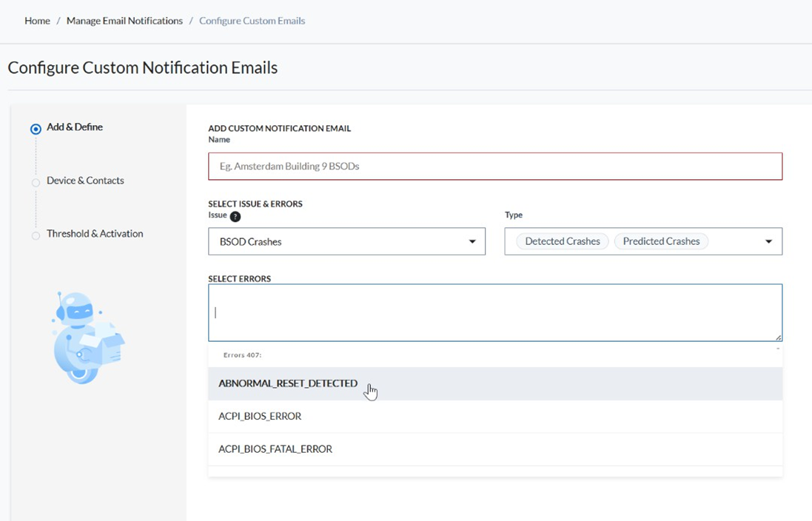The image size is (812, 521).
Task: Select the Device & Contacts step circle
Action: tap(36, 182)
